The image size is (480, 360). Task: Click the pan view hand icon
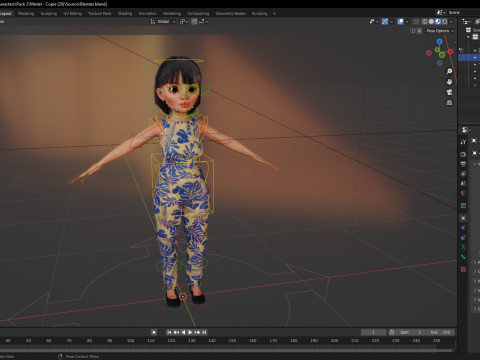point(449,82)
